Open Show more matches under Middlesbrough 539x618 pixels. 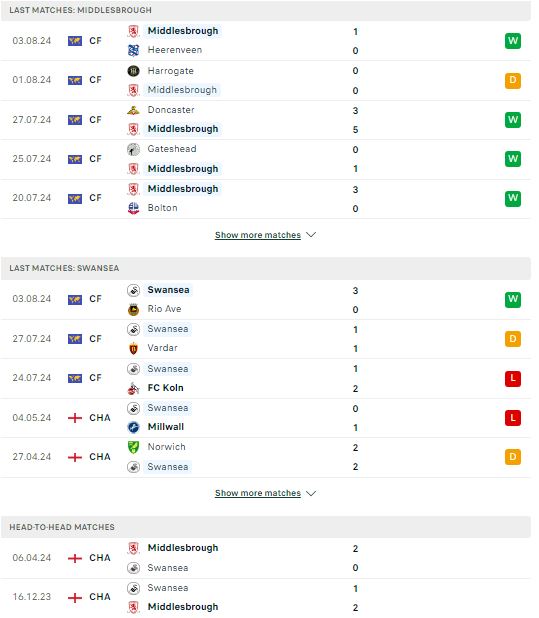click(258, 235)
